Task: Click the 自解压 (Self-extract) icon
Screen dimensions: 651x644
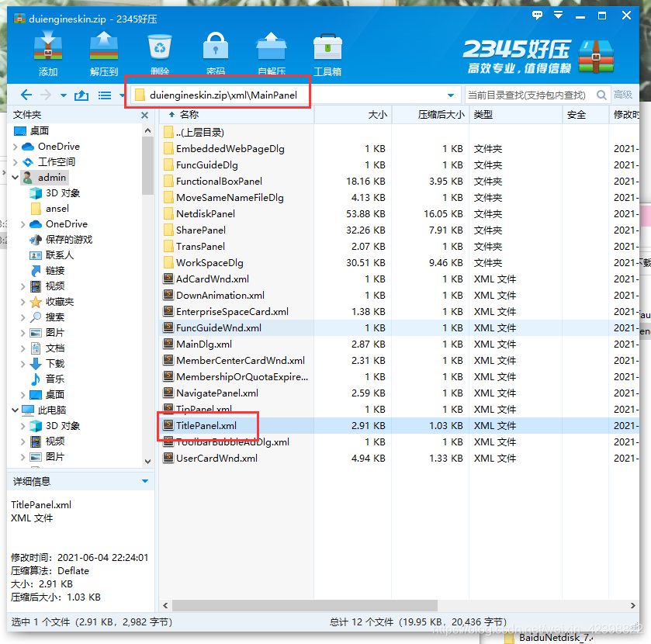Action: tap(271, 46)
